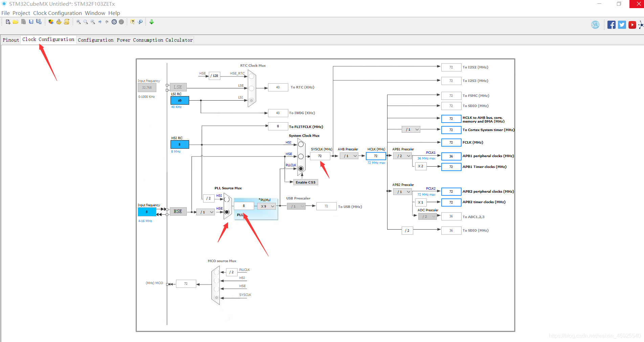Click the HSE oscillator block
Viewport: 644px width, 342px height.
(178, 211)
